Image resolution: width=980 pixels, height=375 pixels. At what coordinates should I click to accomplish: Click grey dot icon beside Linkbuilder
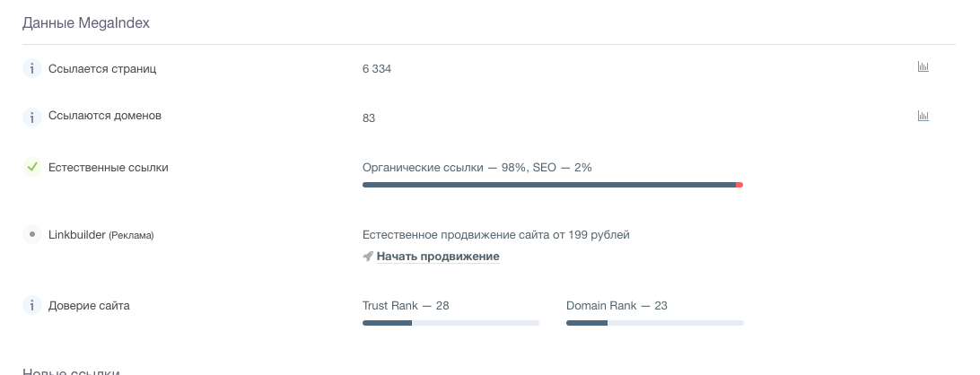click(x=32, y=234)
